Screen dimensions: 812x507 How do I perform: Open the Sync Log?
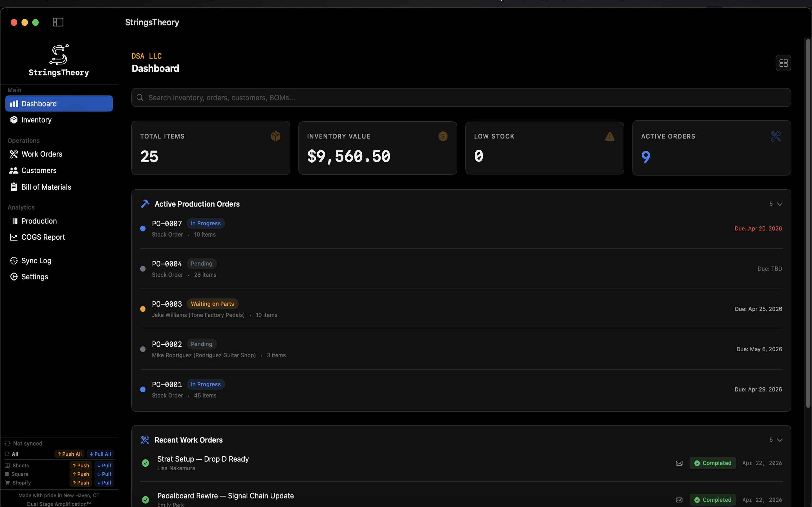click(x=36, y=261)
